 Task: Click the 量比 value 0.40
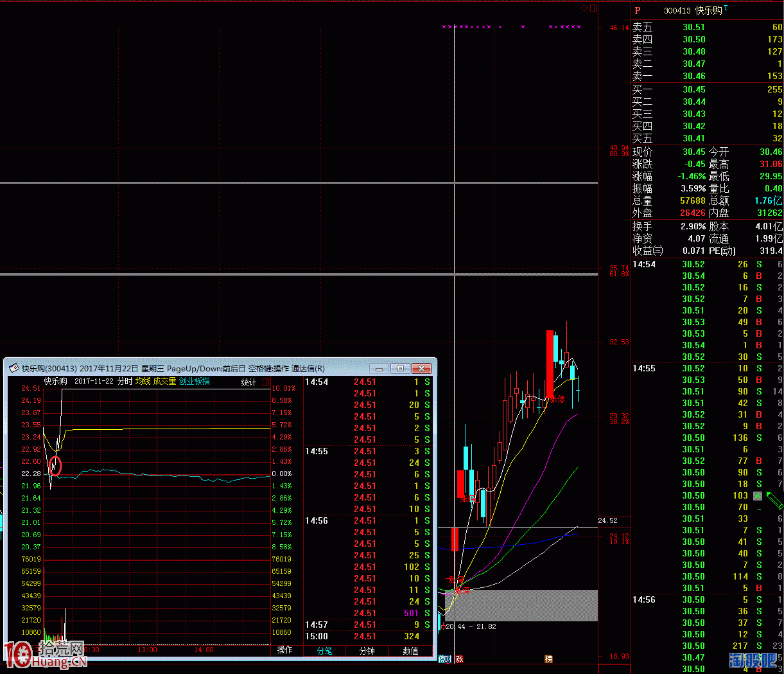pyautogui.click(x=774, y=188)
